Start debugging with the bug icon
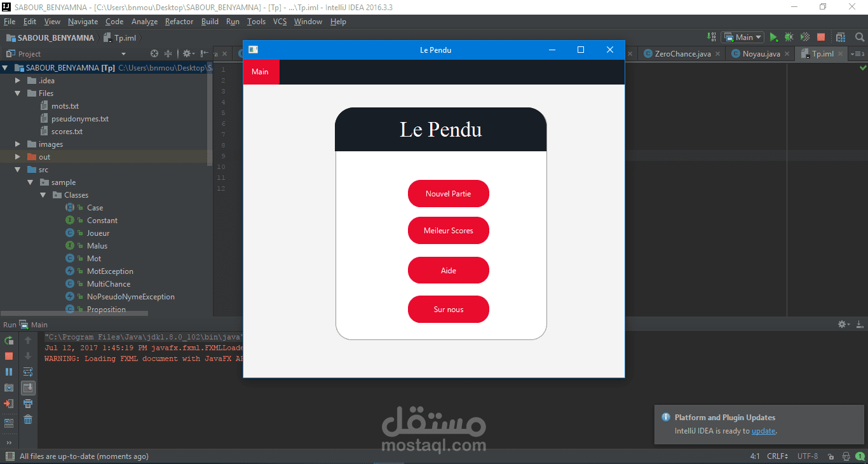 (789, 38)
